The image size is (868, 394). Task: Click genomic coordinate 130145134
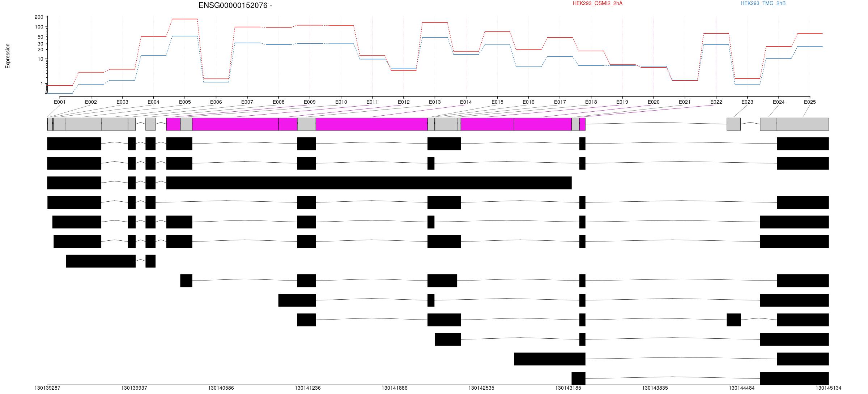point(828,388)
